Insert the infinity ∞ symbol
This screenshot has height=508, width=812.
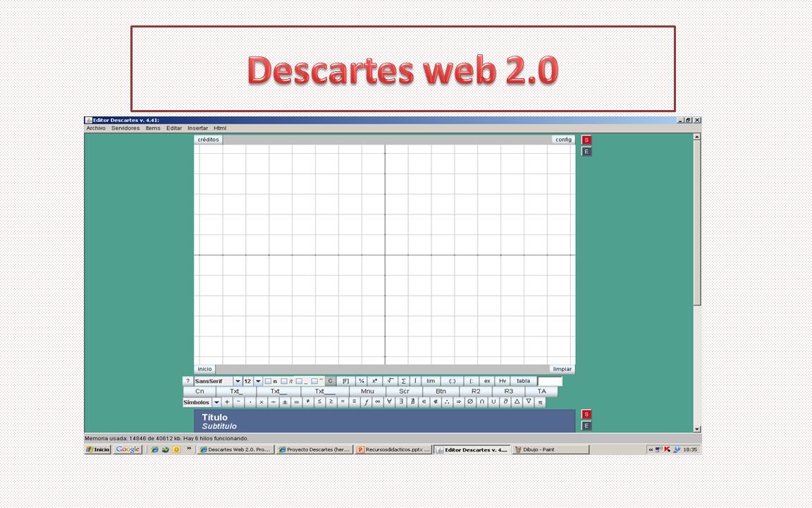(x=378, y=401)
